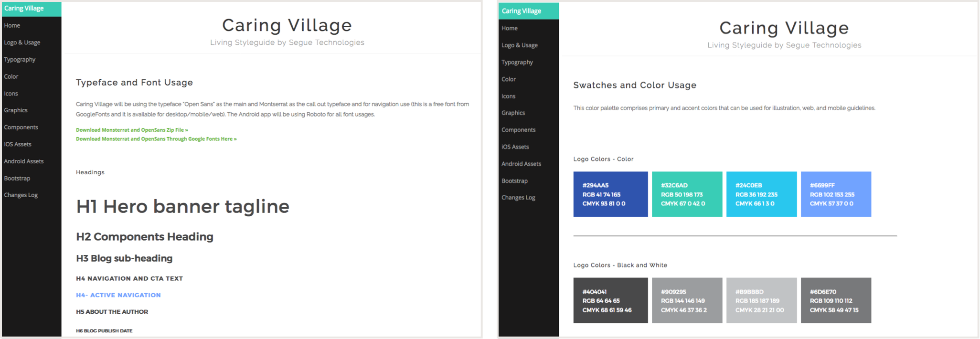Select Components in the right panel sidebar
This screenshot has width=980, height=339.
pyautogui.click(x=518, y=130)
